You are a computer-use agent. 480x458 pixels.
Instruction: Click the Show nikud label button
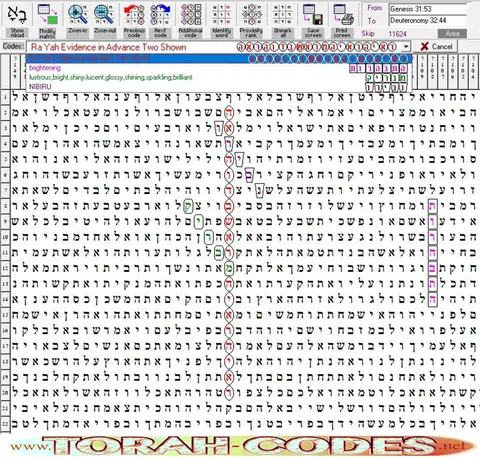click(17, 33)
